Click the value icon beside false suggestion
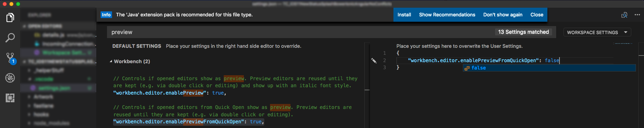Viewport: 644px width, 128px height. 467,68
